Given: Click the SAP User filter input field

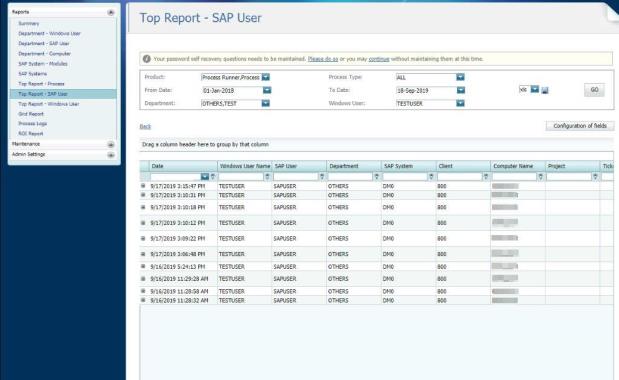Looking at the screenshot, I should 296,177.
